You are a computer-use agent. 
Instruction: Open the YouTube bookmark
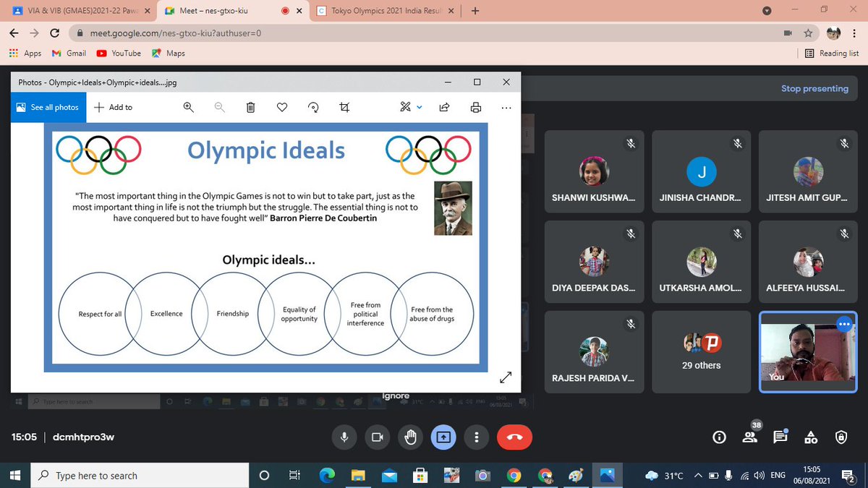[119, 53]
